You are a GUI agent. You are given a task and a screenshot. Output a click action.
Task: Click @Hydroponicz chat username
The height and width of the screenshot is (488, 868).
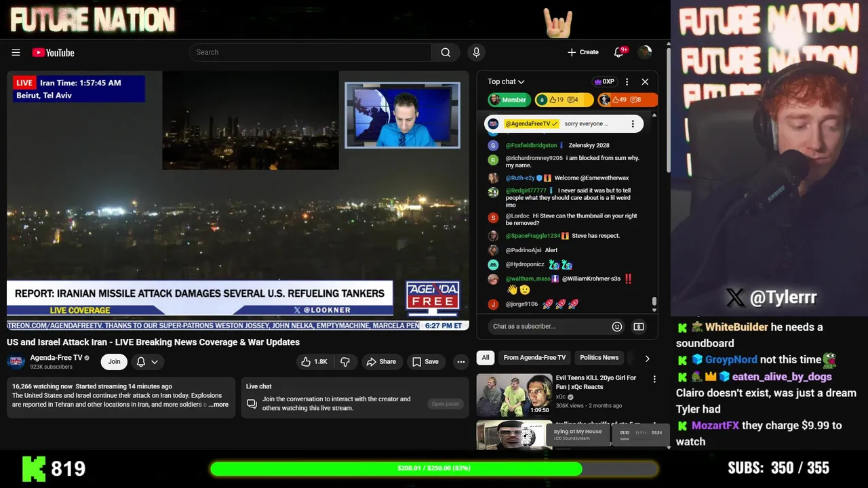525,264
